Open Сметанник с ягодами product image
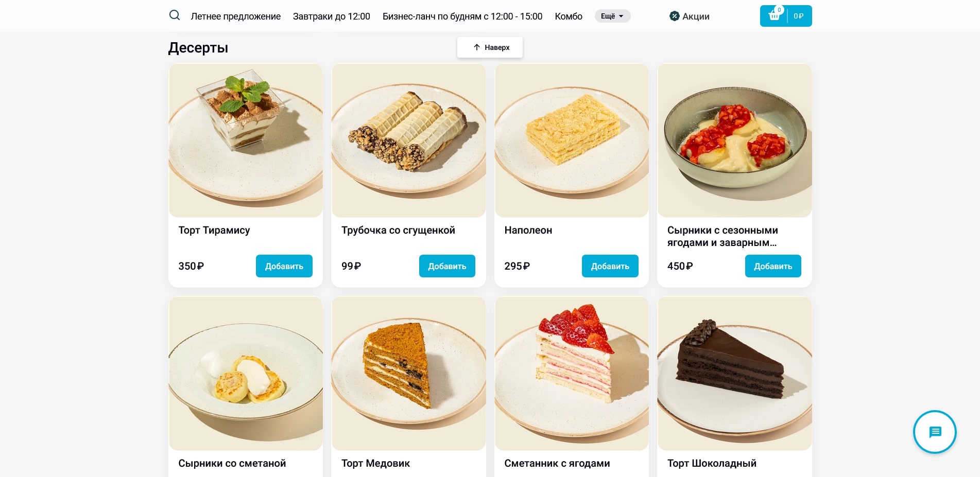This screenshot has height=477, width=980. point(572,374)
